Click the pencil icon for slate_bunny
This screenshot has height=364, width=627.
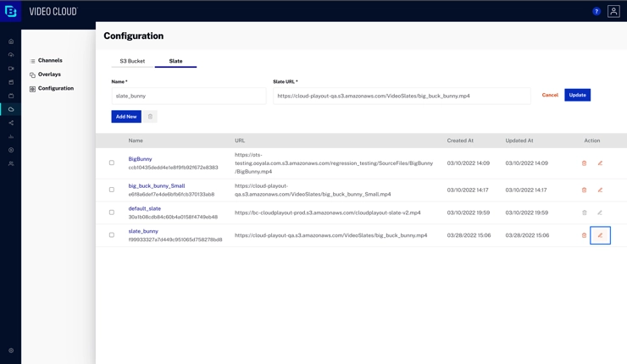coord(600,235)
